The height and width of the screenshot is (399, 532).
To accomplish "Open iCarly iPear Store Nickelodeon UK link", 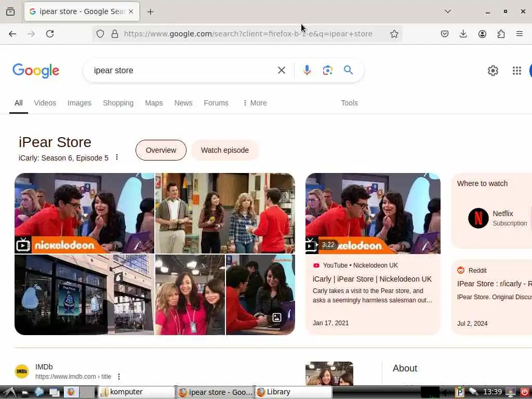I will click(x=372, y=279).
